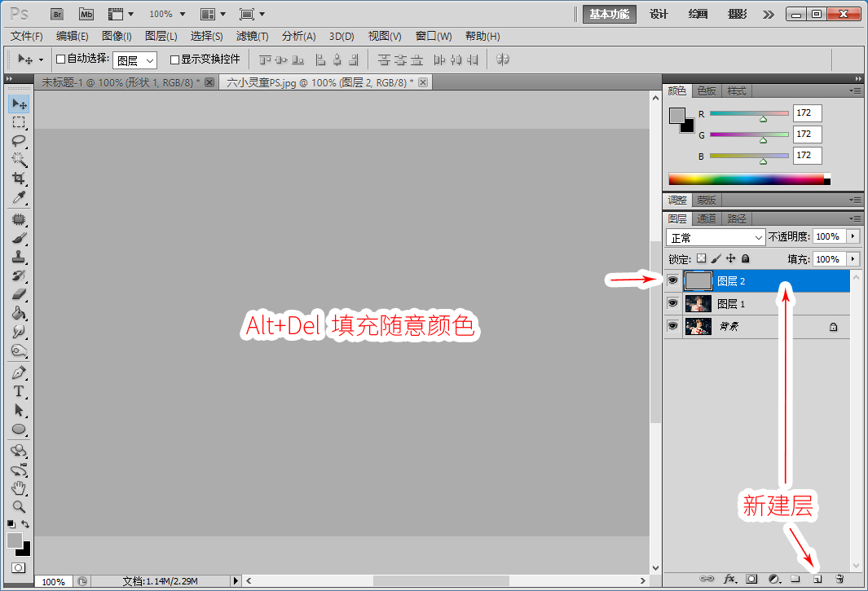Viewport: 868px width, 591px height.
Task: Select the Horizontal Type tool
Action: click(x=19, y=391)
